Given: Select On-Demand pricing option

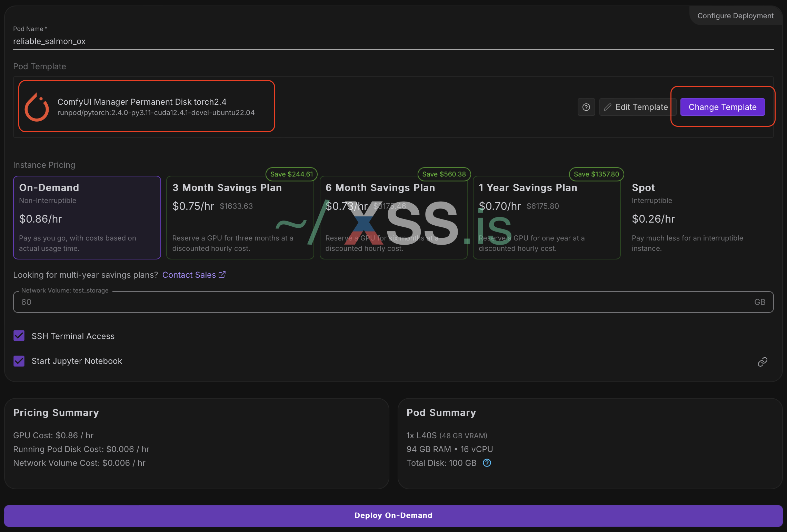Looking at the screenshot, I should tap(87, 217).
